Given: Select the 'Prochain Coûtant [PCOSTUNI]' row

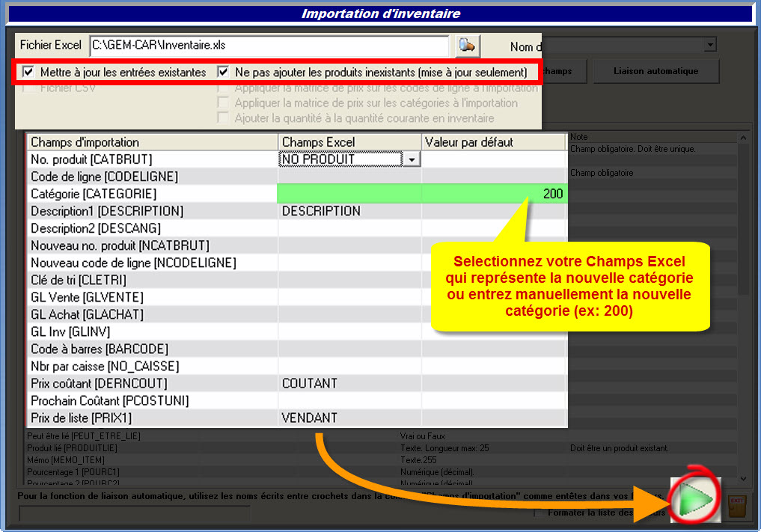Looking at the screenshot, I should (152, 400).
